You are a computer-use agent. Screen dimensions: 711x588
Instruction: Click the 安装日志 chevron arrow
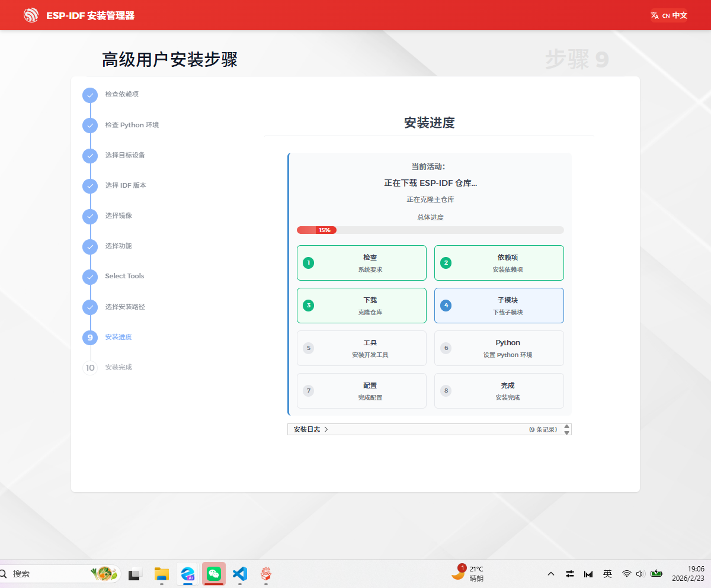pos(326,429)
